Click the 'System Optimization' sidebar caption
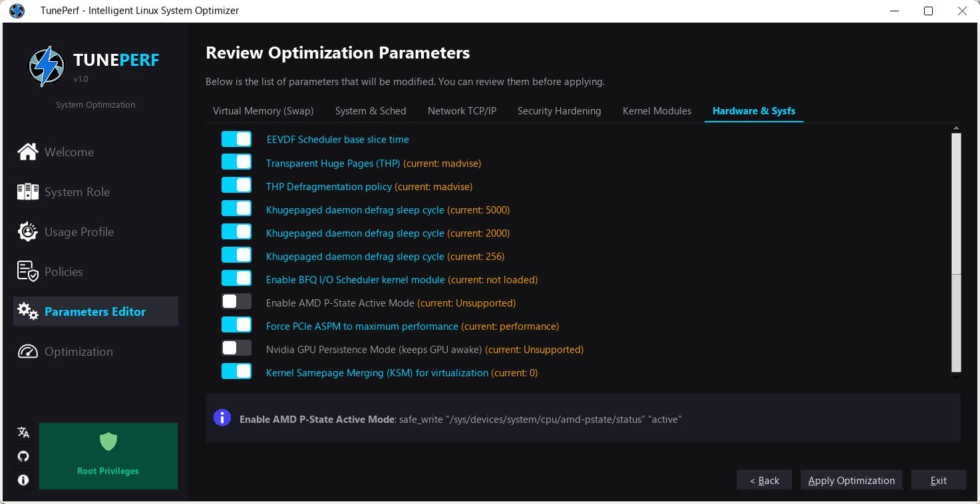This screenshot has width=980, height=504. (x=95, y=104)
